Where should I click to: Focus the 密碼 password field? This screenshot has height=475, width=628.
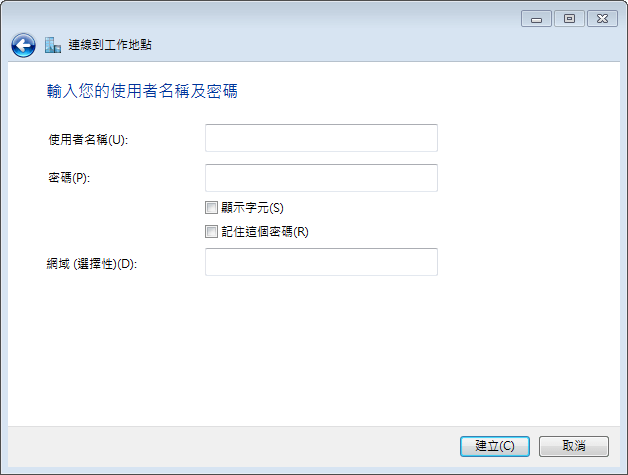pyautogui.click(x=321, y=178)
